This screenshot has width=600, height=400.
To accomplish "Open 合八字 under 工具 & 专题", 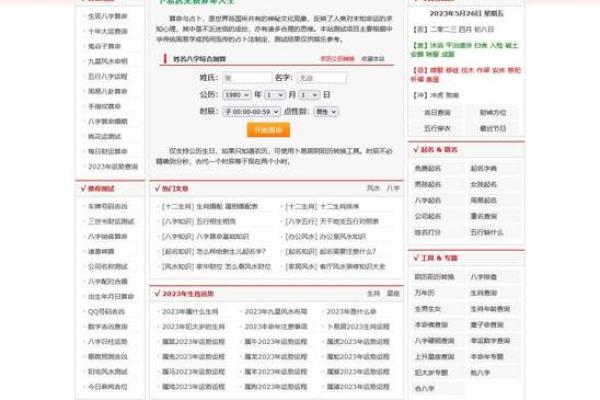I will 424,388.
